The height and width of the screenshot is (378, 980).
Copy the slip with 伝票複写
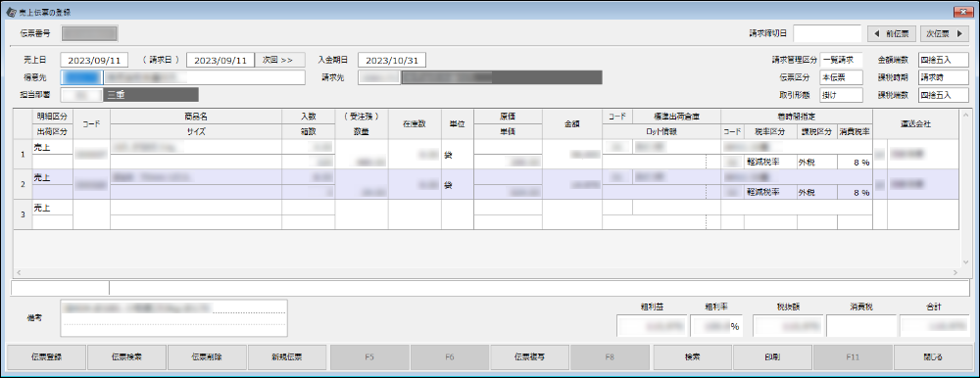click(x=530, y=357)
